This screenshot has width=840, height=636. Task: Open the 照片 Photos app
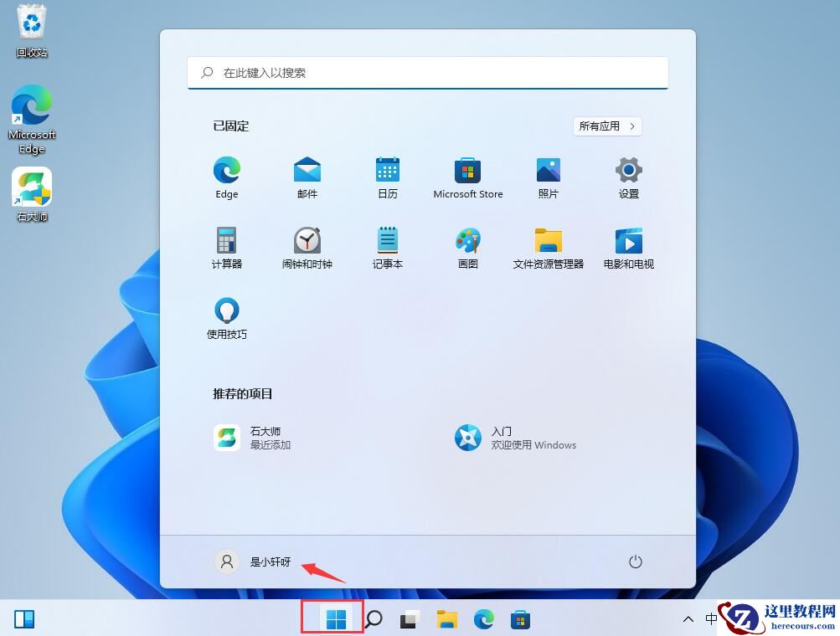(x=547, y=177)
